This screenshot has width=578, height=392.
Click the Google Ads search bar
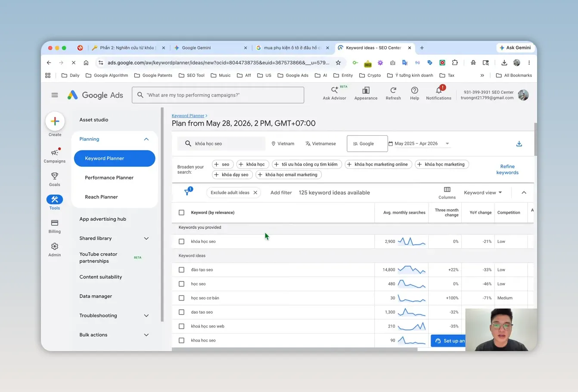(218, 95)
